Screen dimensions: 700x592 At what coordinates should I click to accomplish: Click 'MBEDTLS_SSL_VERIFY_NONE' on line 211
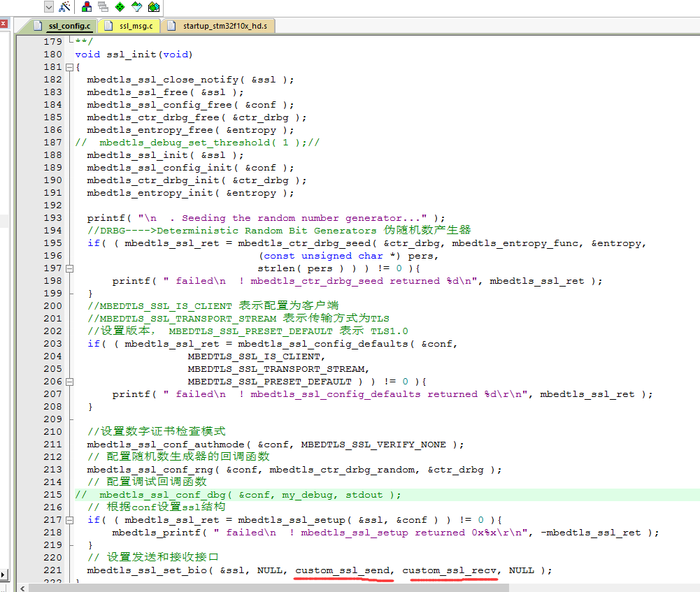coord(373,445)
